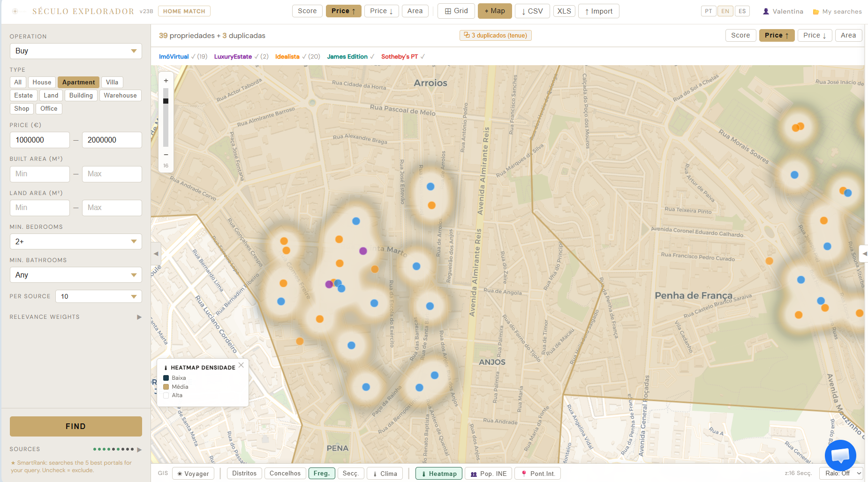Open the right side panel arrow

(864, 254)
